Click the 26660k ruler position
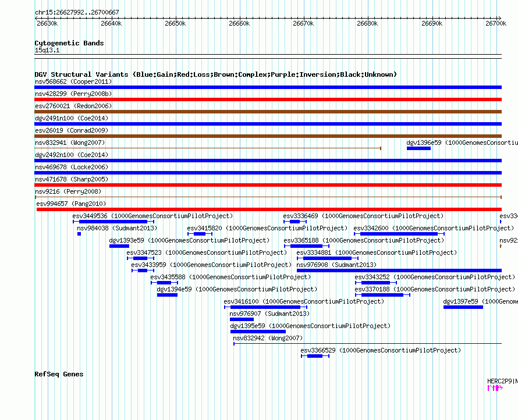Screen dimensions: 518x420 tap(239, 23)
